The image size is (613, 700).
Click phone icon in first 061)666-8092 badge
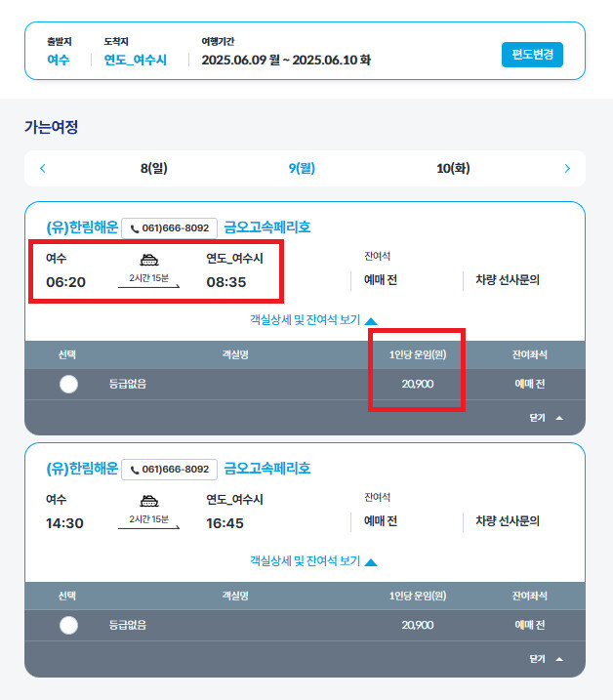coord(133,227)
